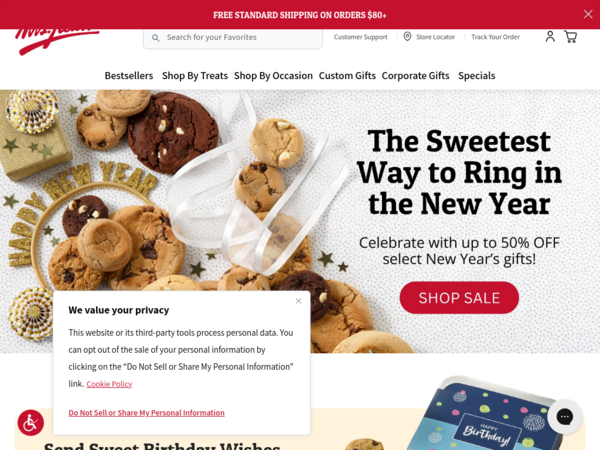
Task: Open the shopping cart icon
Action: click(x=571, y=37)
